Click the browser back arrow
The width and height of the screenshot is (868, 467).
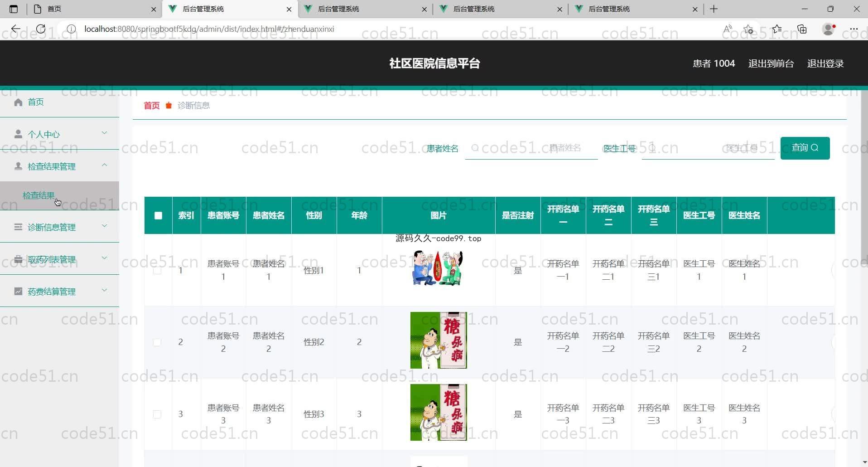coord(16,29)
